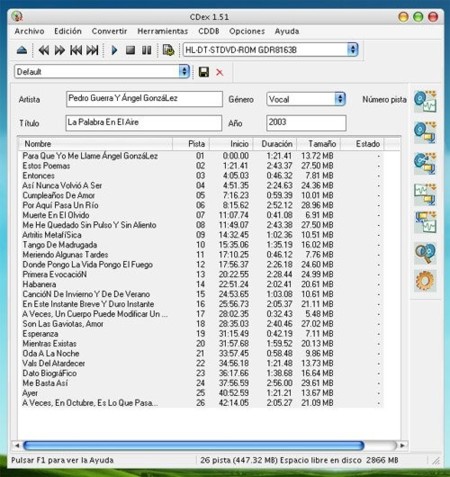Click the Nombre column header
The image size is (450, 477).
tap(95, 144)
